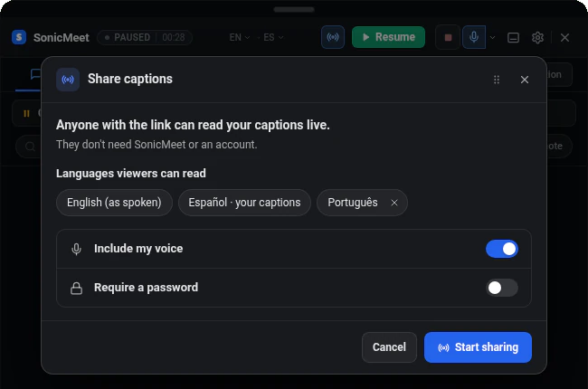Screen dimensions: 588x389
Task: Click the Languages viewers can read heading
Action: (x=131, y=174)
